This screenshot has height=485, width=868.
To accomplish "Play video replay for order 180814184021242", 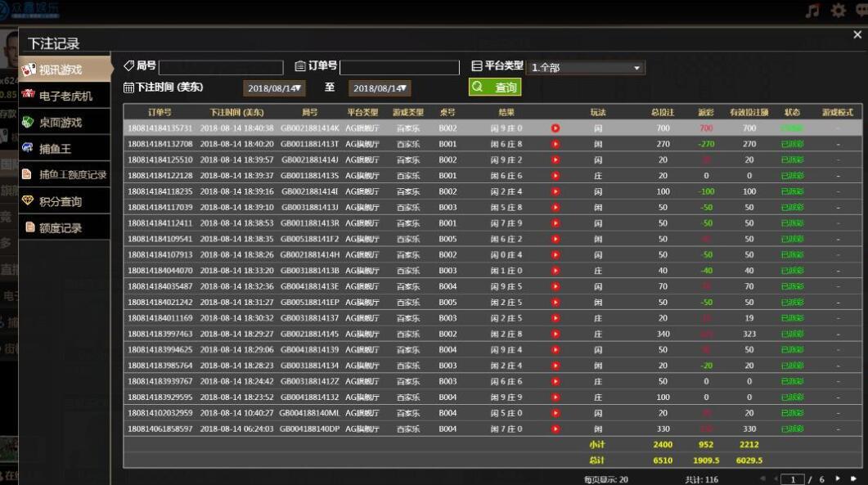I will point(555,303).
